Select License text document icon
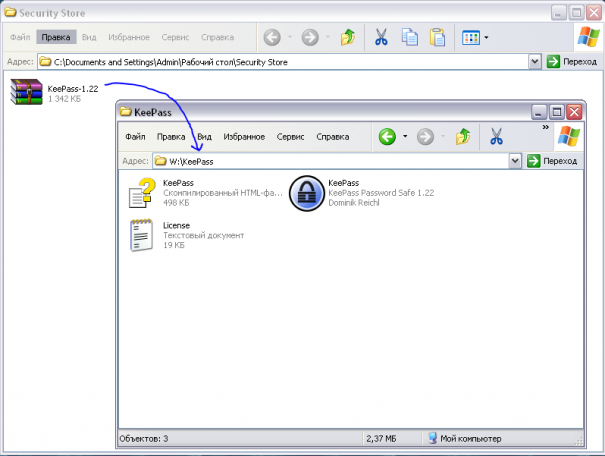Viewport: 605px width, 456px height. pyautogui.click(x=141, y=235)
